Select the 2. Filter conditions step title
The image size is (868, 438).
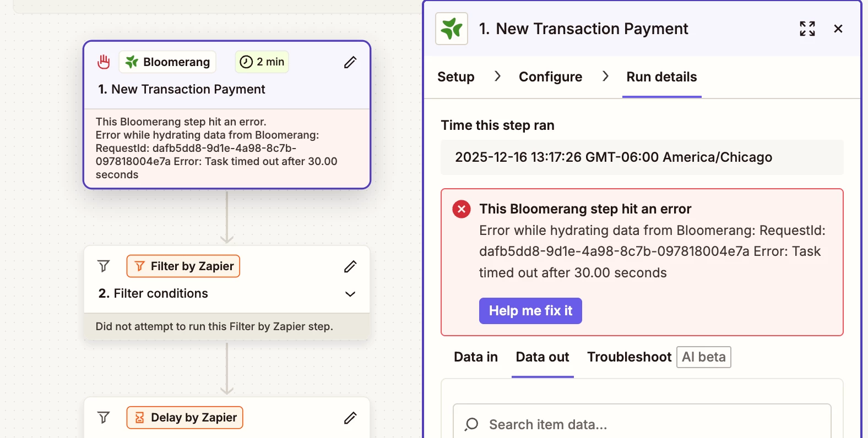tap(153, 293)
